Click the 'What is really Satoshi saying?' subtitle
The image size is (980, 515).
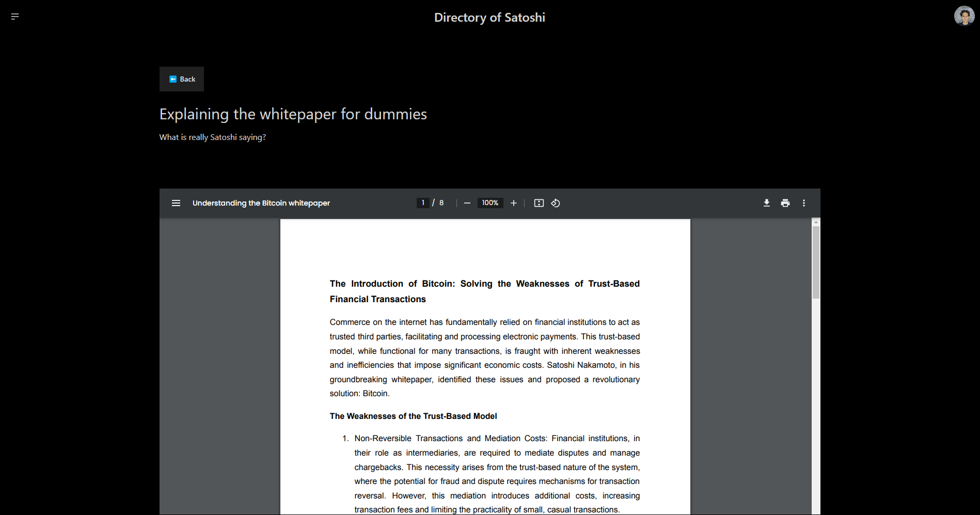click(213, 137)
